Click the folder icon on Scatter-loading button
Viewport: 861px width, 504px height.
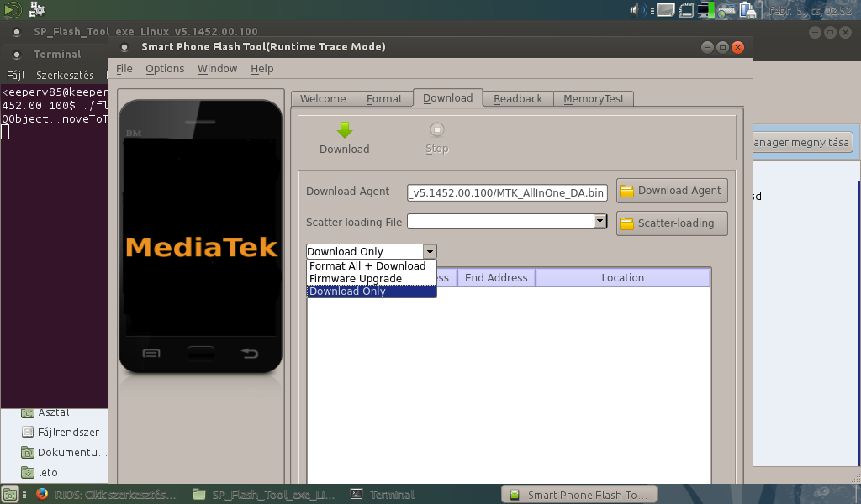[x=626, y=223]
